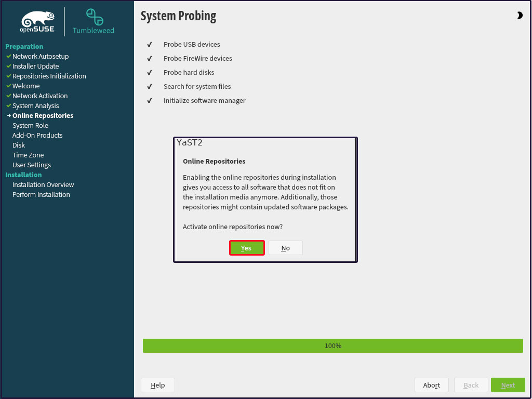
Task: Click green check beside Installer Update
Action: [x=8, y=66]
